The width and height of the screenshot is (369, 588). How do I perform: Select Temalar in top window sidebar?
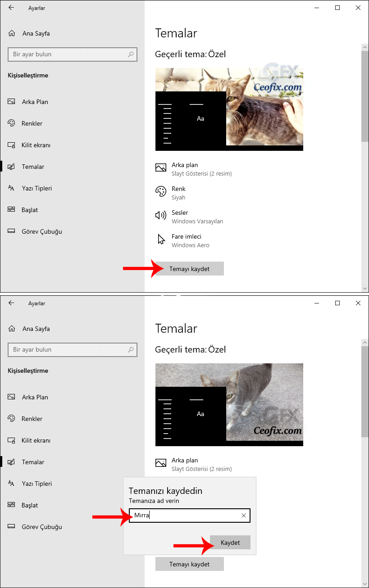[26, 167]
